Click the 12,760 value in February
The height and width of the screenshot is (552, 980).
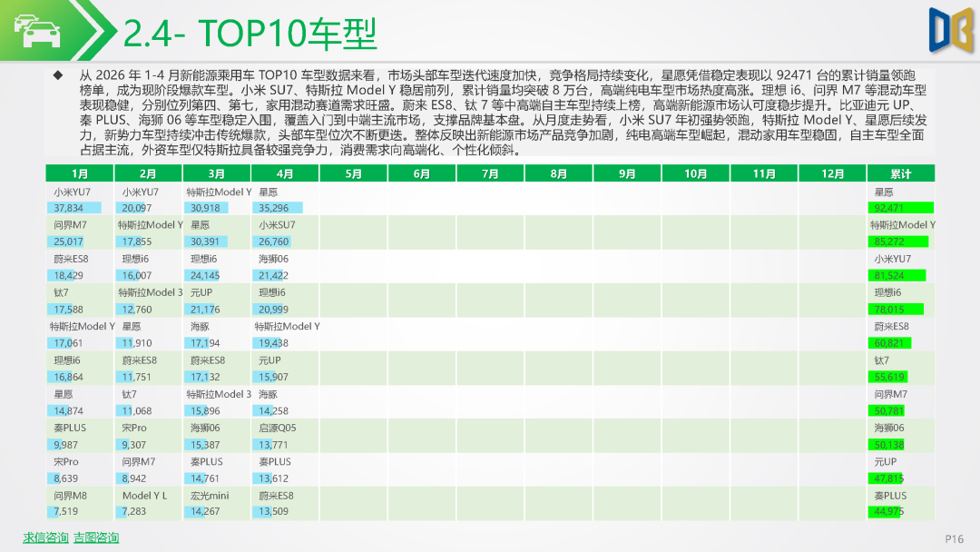(x=137, y=309)
